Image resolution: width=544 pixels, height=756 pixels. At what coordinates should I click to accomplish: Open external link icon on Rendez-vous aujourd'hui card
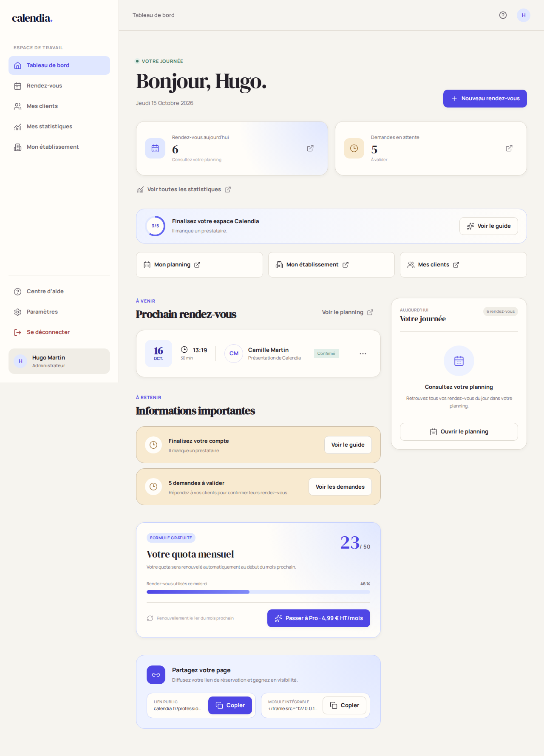(x=310, y=148)
